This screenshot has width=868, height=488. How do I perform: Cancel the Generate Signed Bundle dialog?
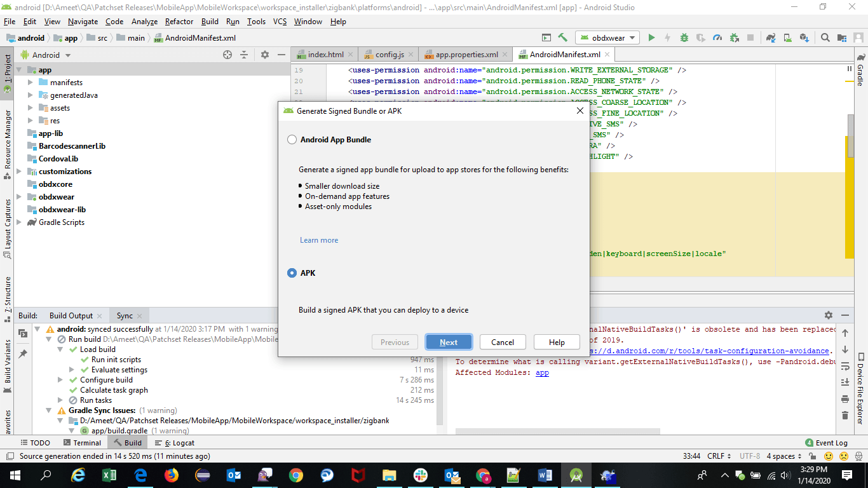pos(503,342)
